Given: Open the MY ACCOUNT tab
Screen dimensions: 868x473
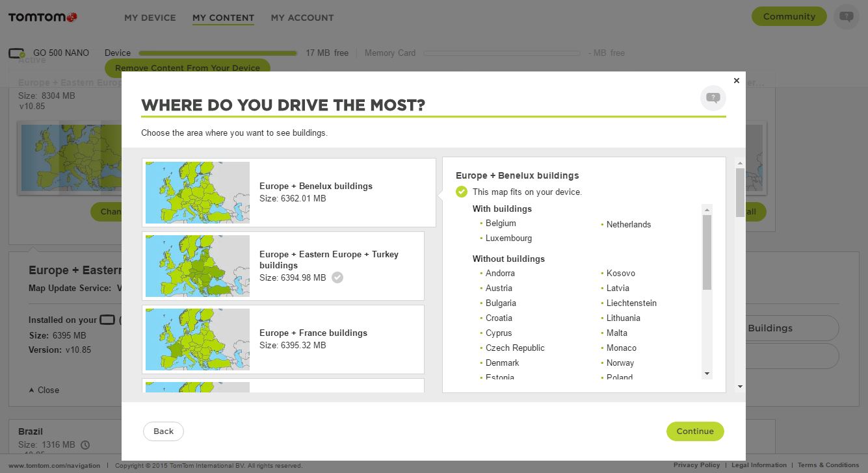Looking at the screenshot, I should pos(302,18).
